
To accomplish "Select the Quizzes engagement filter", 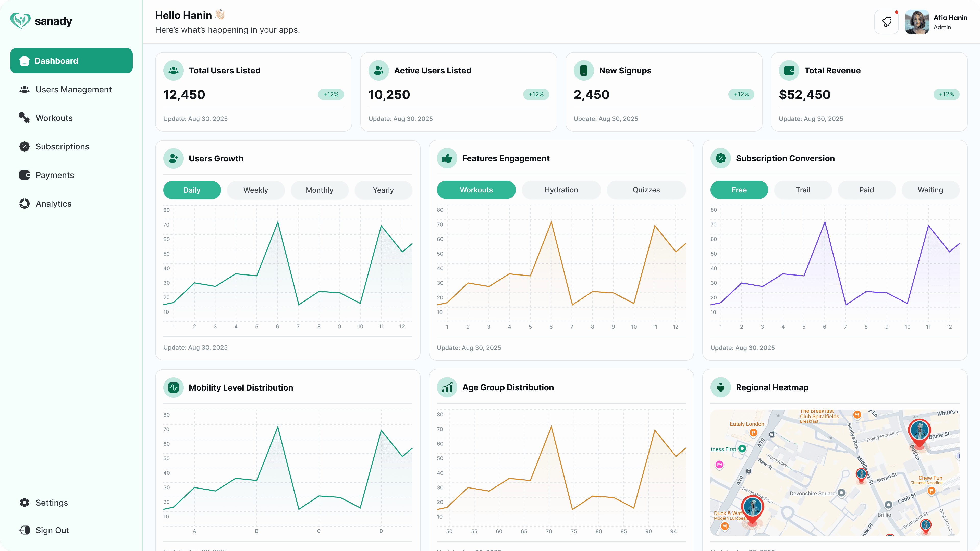I will [646, 190].
